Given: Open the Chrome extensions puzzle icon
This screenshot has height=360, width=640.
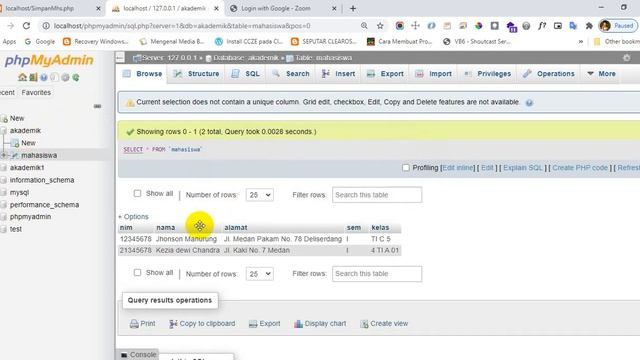Looking at the screenshot, I should point(589,26).
